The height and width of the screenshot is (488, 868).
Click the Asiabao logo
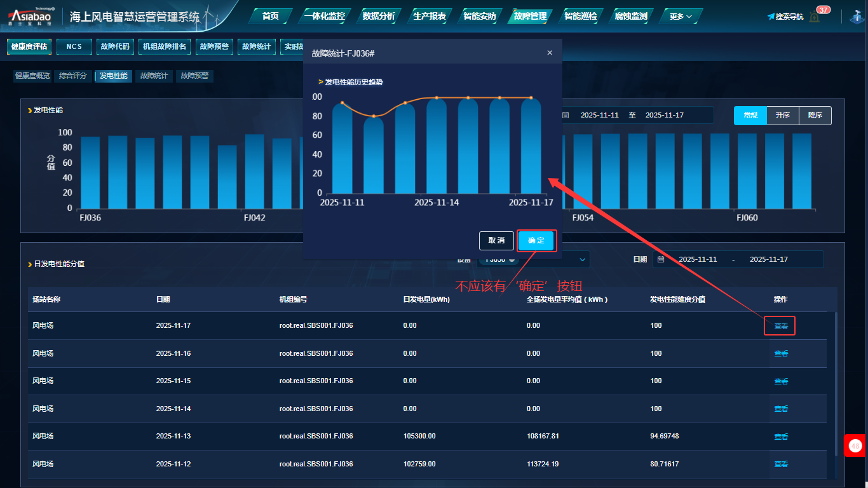(30, 16)
